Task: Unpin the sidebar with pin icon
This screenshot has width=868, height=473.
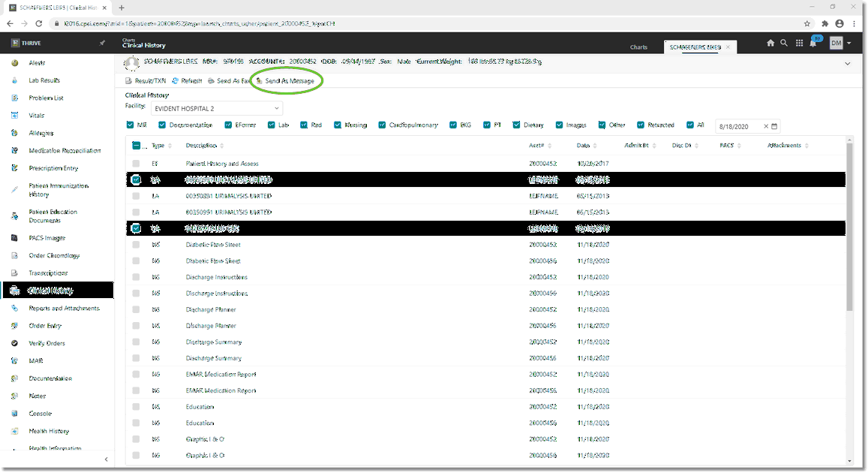Action: tap(102, 44)
